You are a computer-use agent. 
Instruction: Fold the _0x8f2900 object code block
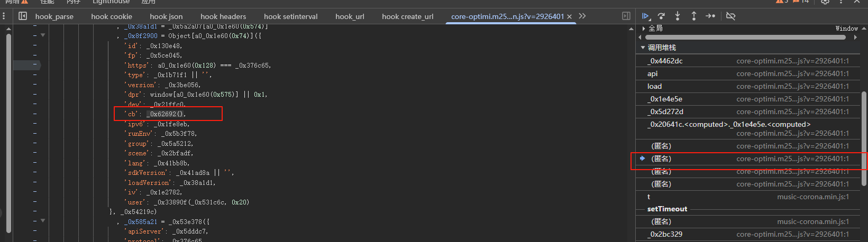43,35
